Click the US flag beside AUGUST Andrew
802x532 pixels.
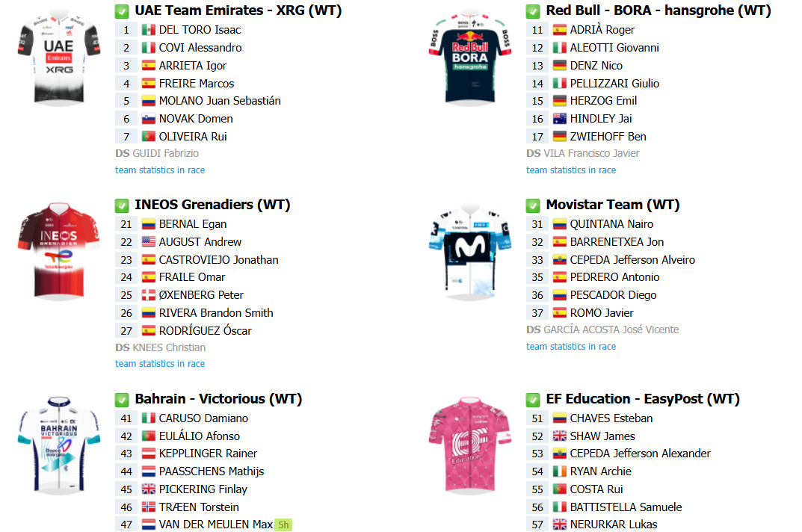(x=148, y=242)
